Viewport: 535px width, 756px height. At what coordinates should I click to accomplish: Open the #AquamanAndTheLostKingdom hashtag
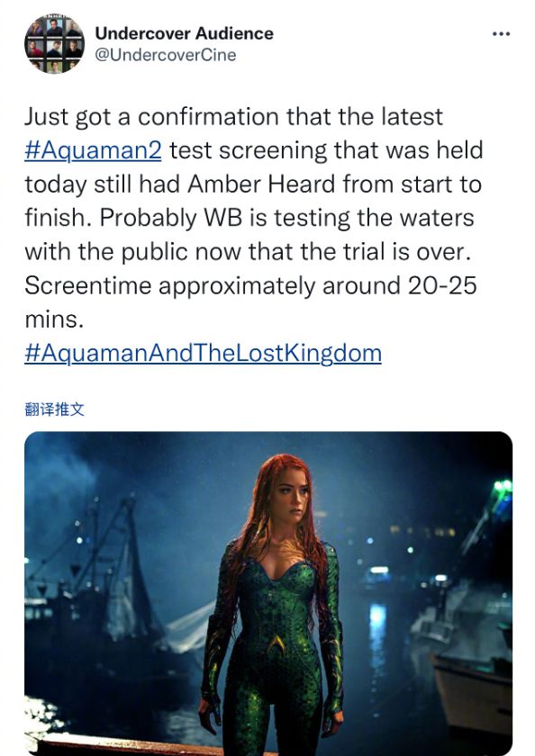click(203, 353)
